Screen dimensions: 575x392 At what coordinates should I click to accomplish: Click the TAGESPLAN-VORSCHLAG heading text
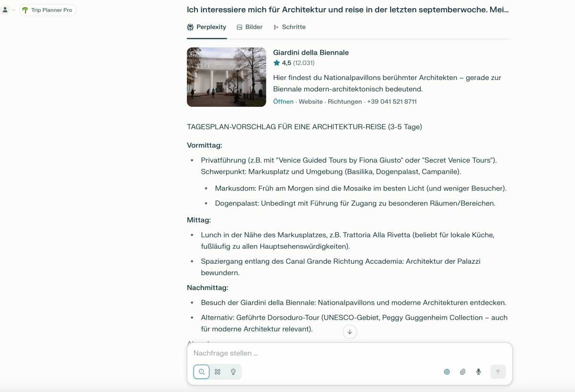coord(304,127)
